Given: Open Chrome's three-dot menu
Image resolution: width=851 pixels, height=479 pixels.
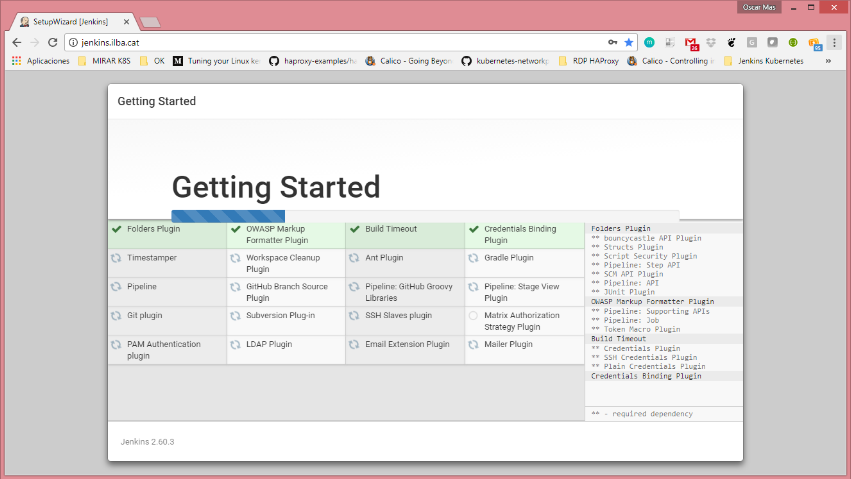Looking at the screenshot, I should [x=834, y=42].
